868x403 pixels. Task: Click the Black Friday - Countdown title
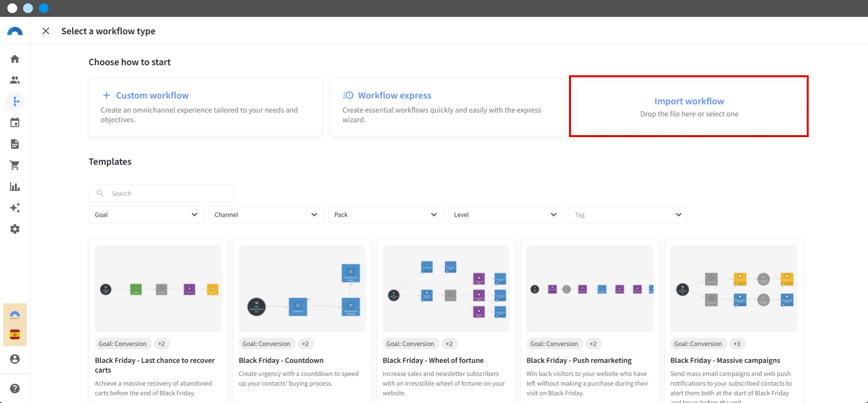pos(281,361)
